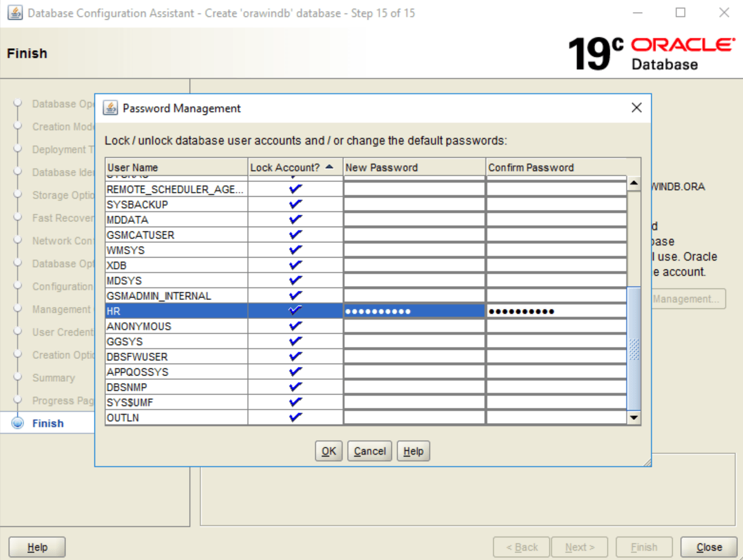
Task: Click the User Name column header
Action: click(176, 167)
